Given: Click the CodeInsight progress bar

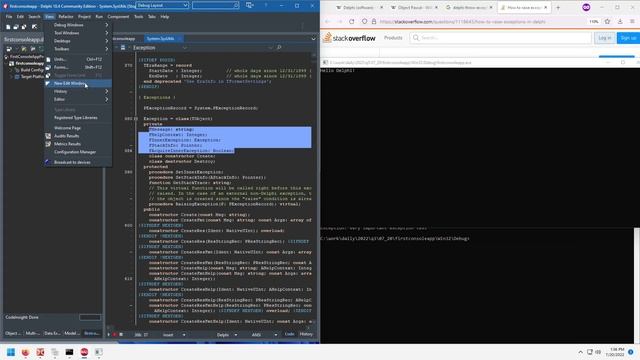Looking at the screenshot, I should pos(90,317).
